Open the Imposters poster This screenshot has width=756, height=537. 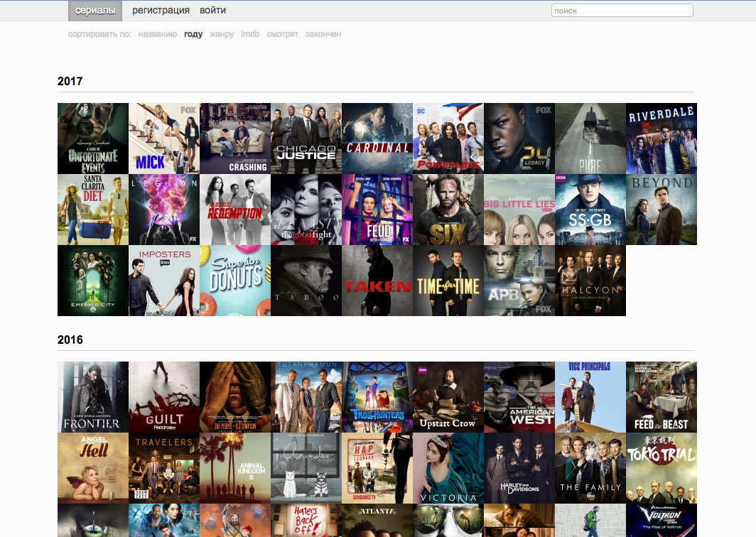coord(164,281)
